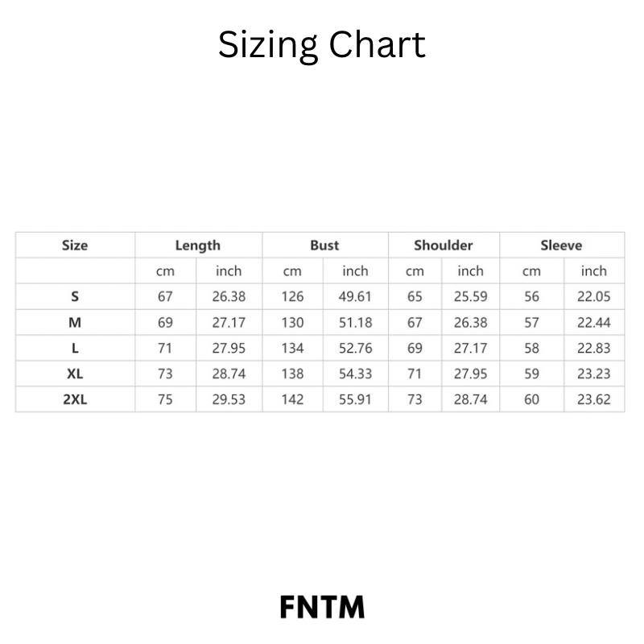
Task: Click the 49.61 bust inch value
Action: (x=355, y=296)
